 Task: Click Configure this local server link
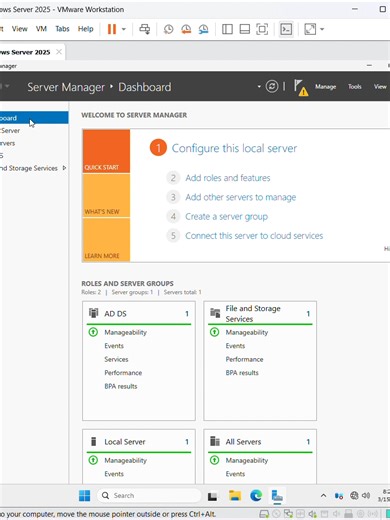click(x=234, y=148)
